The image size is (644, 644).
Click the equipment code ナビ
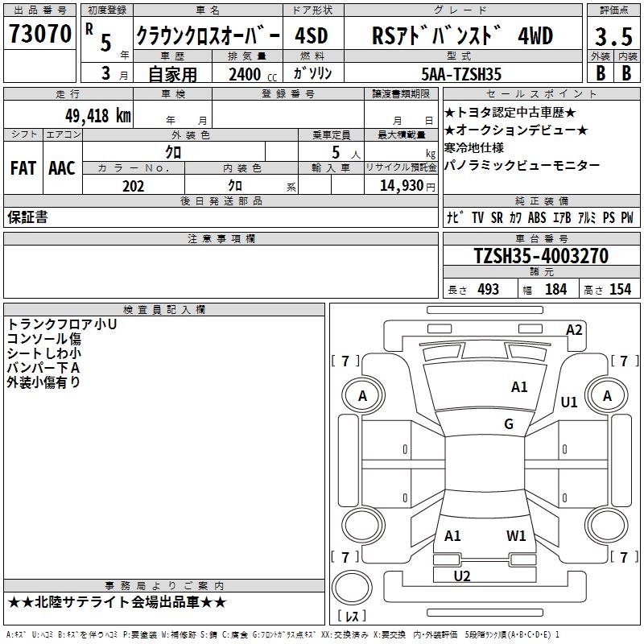coord(456,217)
